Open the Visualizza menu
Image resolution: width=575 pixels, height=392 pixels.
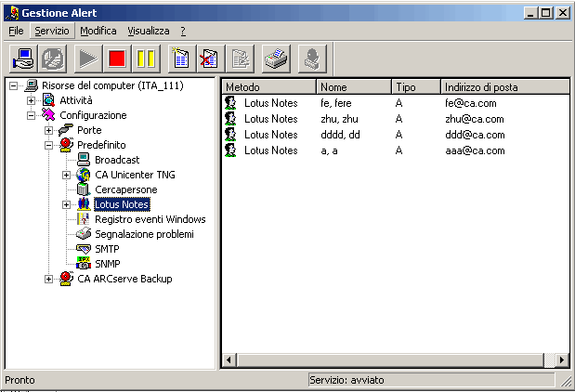149,31
